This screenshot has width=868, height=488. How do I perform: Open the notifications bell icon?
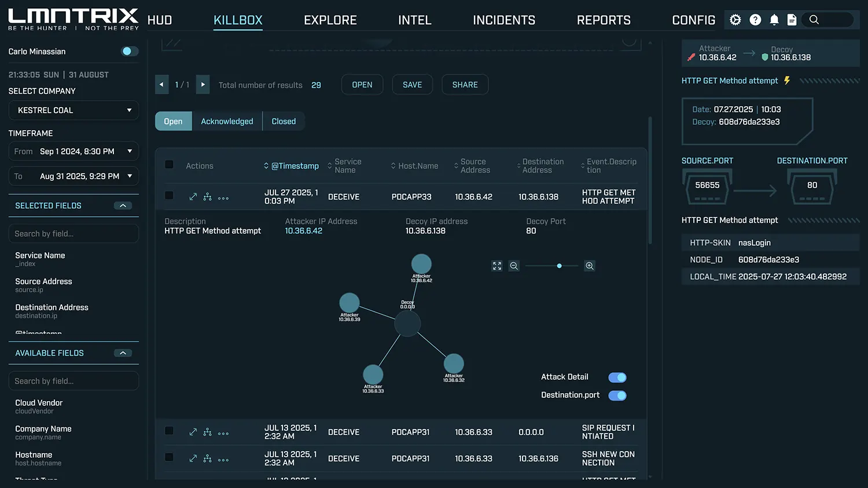tap(774, 20)
